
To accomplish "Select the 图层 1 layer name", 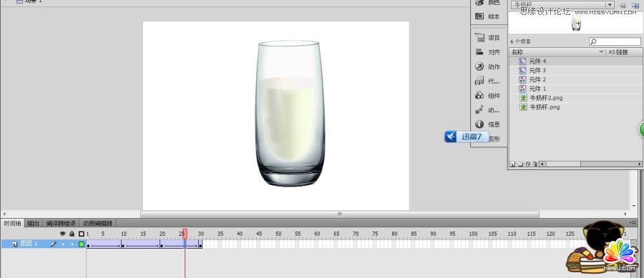I will tap(29, 244).
